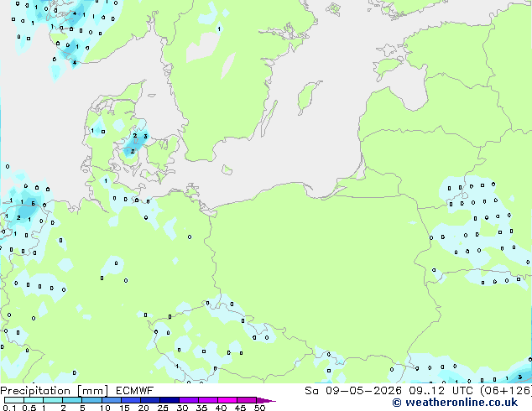Select the 2–5 mm legend color swatch
The height and width of the screenshot is (411, 532).
click(x=72, y=400)
